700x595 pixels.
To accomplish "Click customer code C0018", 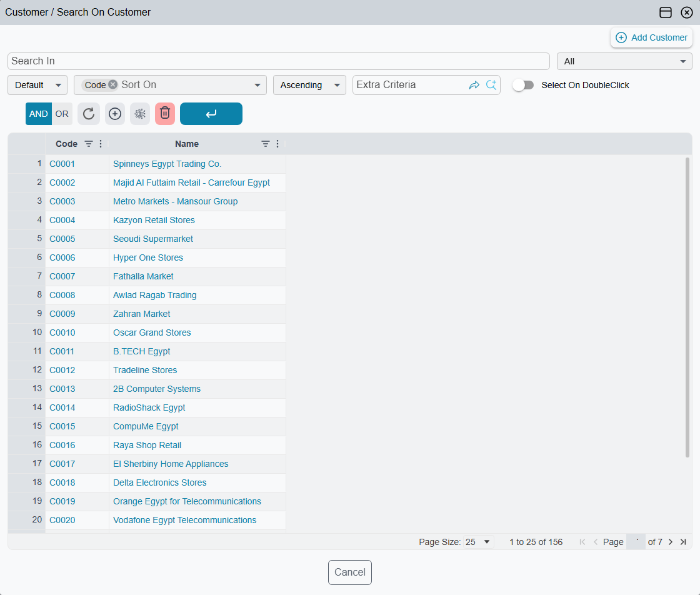I will coord(62,482).
